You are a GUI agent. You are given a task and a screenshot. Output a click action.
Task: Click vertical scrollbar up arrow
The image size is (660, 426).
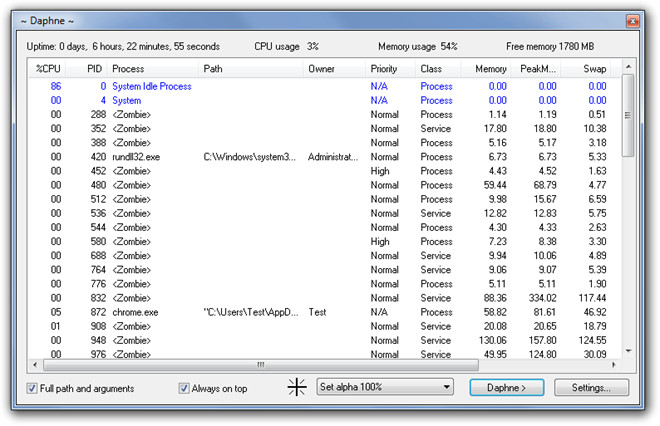pos(628,67)
